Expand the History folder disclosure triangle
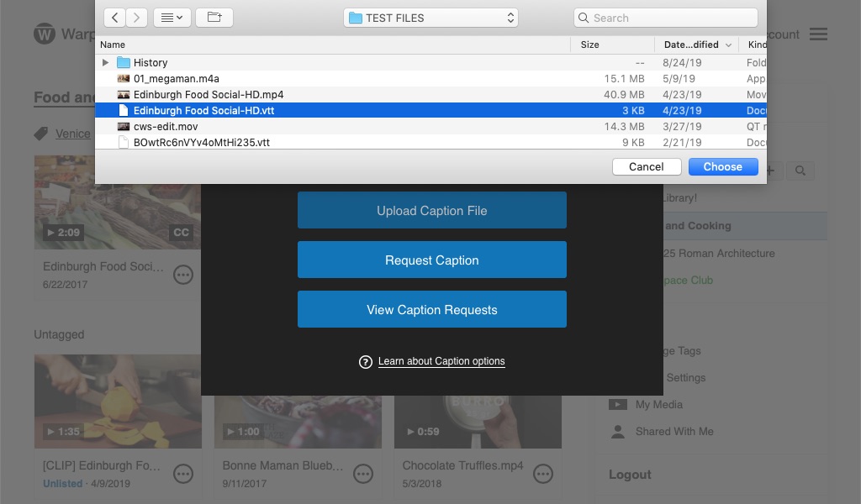Image resolution: width=861 pixels, height=504 pixels. coord(105,62)
